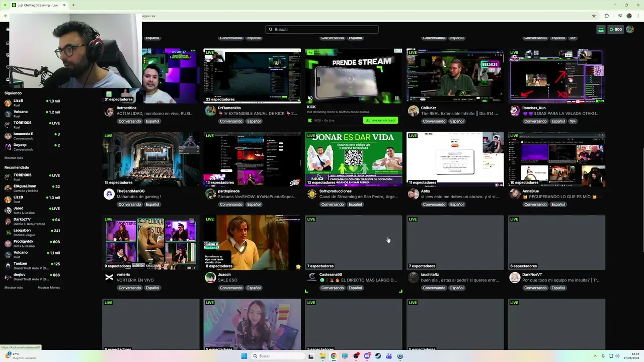Click pardopineda channel avatar
The image size is (644, 362).
coord(210,194)
